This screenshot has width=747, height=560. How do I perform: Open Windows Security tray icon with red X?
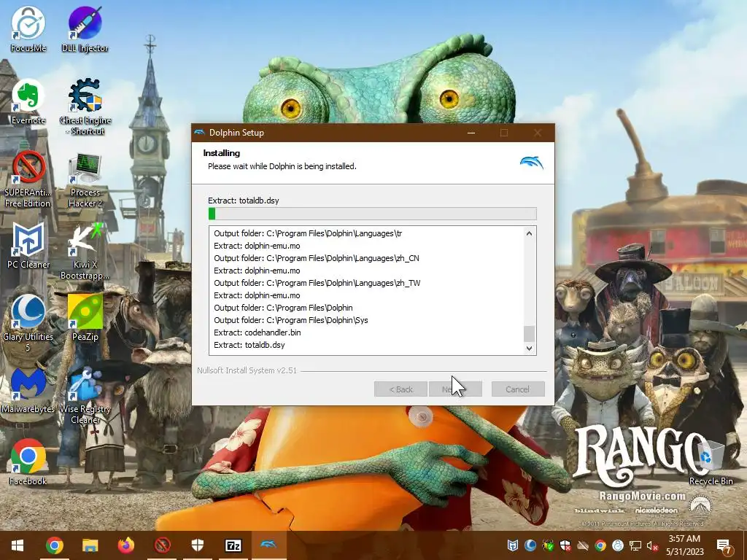coord(565,545)
